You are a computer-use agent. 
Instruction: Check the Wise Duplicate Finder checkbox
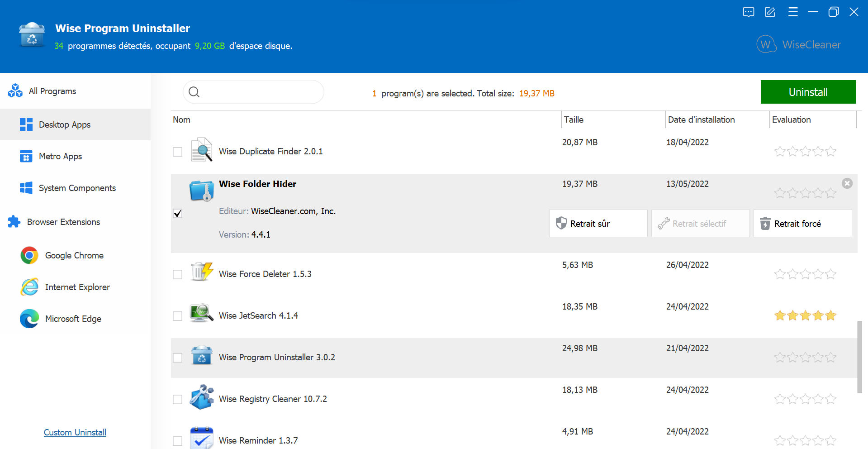coord(178,152)
